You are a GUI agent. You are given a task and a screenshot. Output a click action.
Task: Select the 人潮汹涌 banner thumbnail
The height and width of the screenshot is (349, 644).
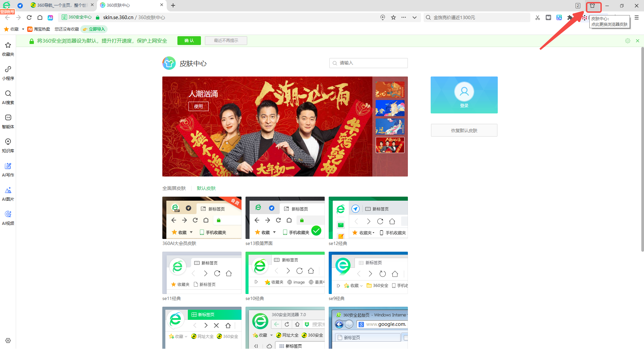[x=390, y=145]
